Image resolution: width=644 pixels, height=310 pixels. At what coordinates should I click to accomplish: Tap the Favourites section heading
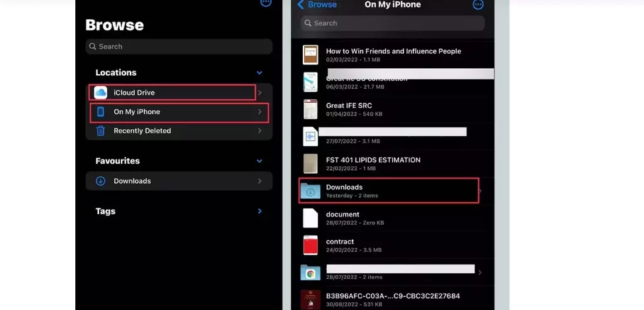(118, 161)
